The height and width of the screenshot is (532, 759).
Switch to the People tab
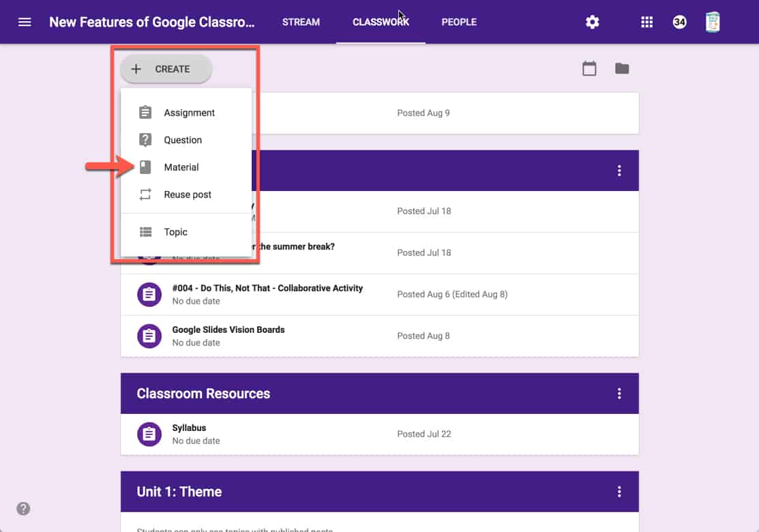click(459, 23)
